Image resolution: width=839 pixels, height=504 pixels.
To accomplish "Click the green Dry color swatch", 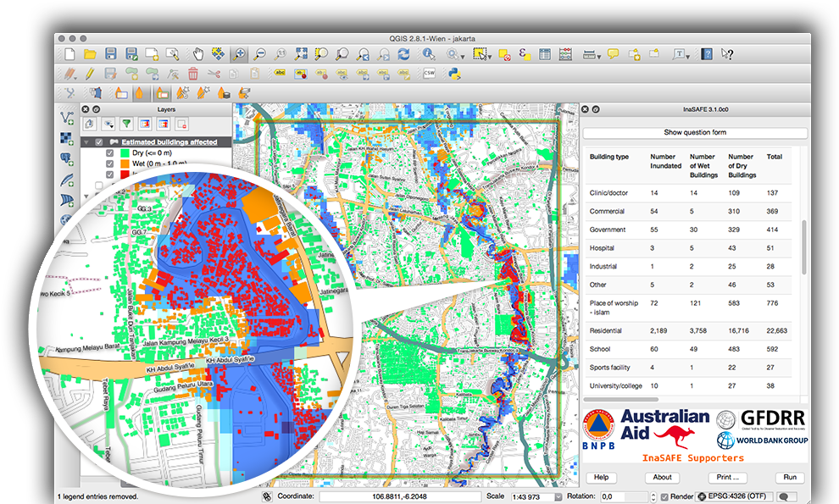I will click(125, 152).
